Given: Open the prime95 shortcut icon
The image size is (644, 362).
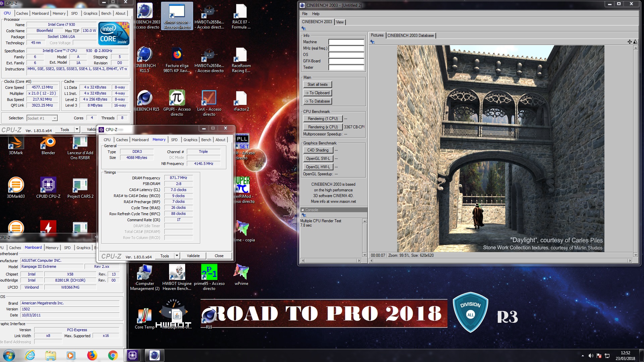Looking at the screenshot, I should [209, 277].
